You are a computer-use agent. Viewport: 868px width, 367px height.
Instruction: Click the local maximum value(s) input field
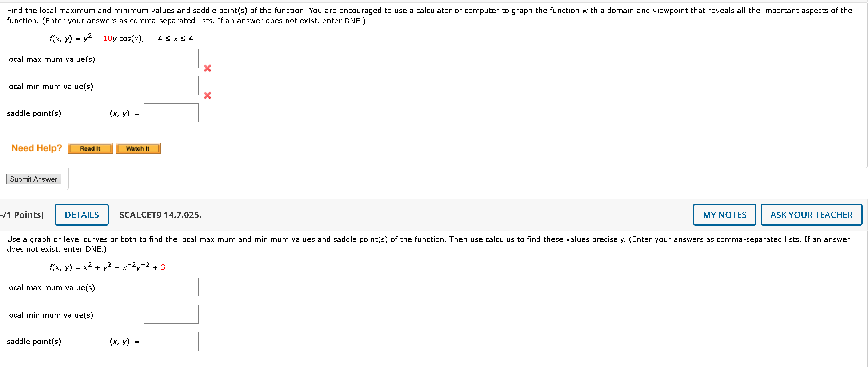171,58
